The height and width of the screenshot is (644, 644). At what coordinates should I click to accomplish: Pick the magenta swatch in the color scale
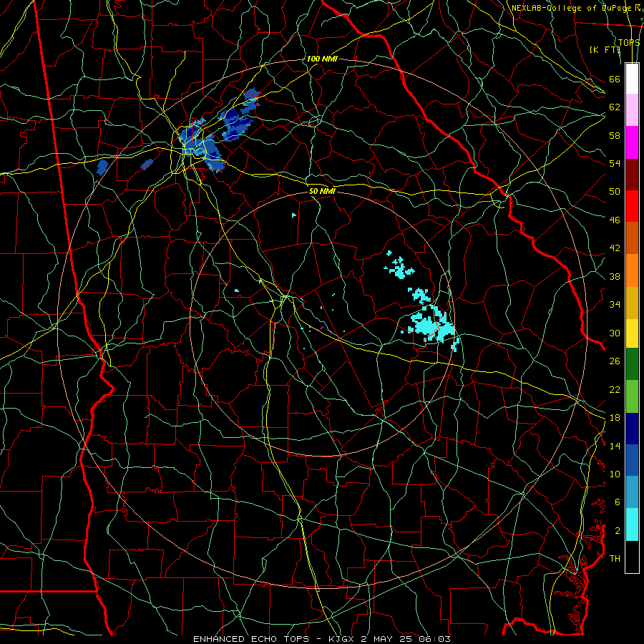click(x=632, y=142)
